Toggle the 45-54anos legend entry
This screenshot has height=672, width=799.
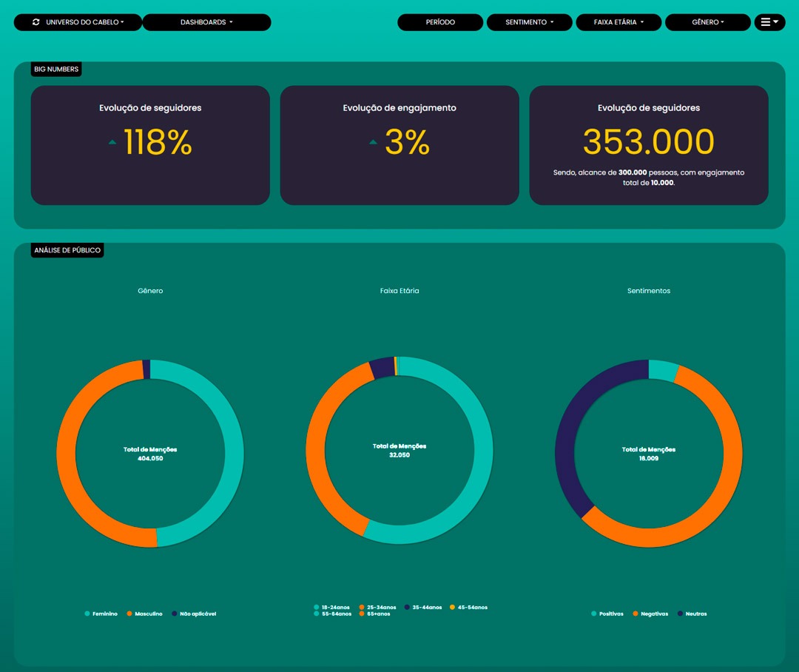coord(468,608)
